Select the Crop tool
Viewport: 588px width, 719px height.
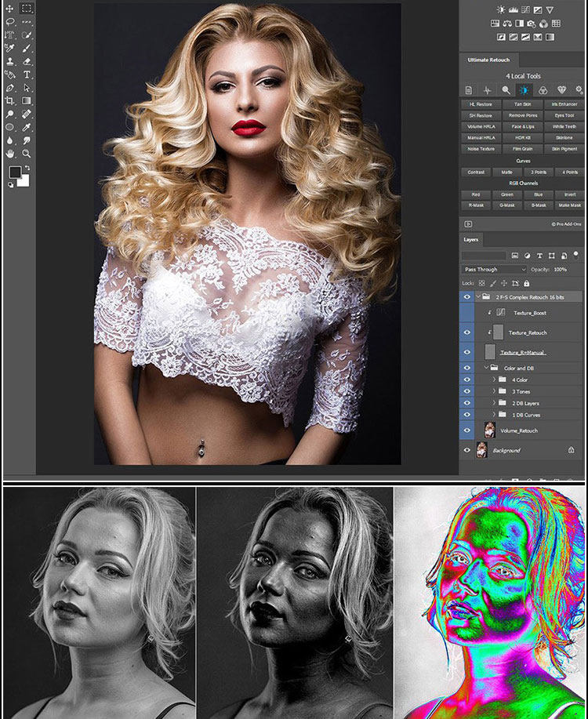tap(9, 100)
